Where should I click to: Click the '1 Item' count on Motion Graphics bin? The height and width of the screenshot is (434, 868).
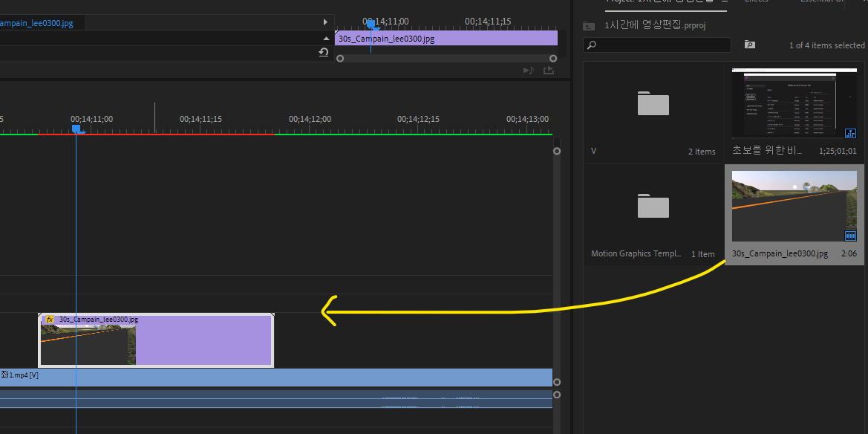click(x=703, y=254)
